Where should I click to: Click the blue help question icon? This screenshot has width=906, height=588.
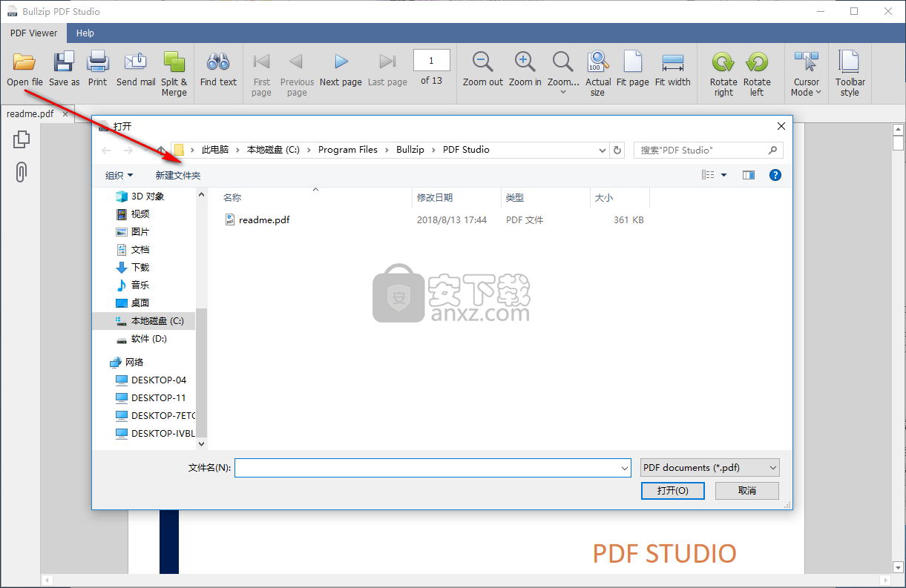[775, 175]
